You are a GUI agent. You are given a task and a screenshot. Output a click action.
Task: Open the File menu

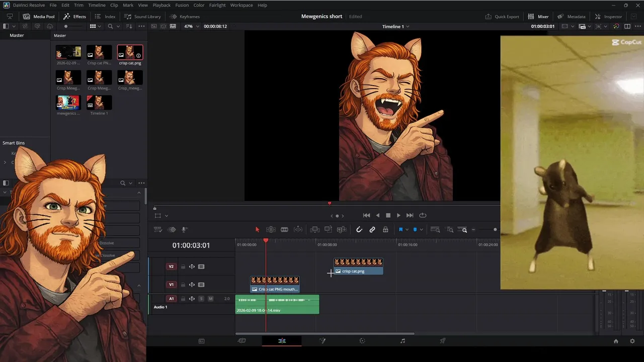point(53,5)
